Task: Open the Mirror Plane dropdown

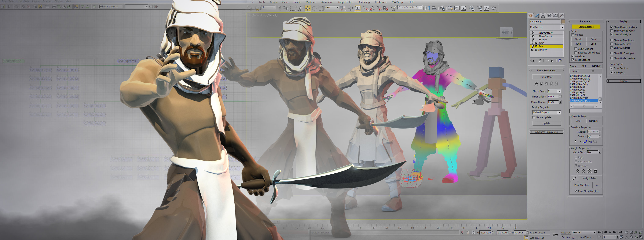Action: tap(554, 91)
